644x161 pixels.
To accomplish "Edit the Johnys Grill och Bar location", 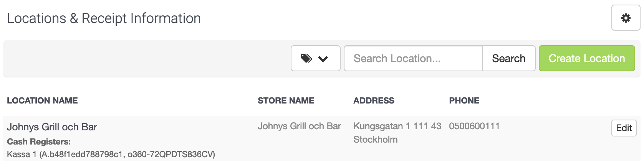I will pyautogui.click(x=624, y=128).
